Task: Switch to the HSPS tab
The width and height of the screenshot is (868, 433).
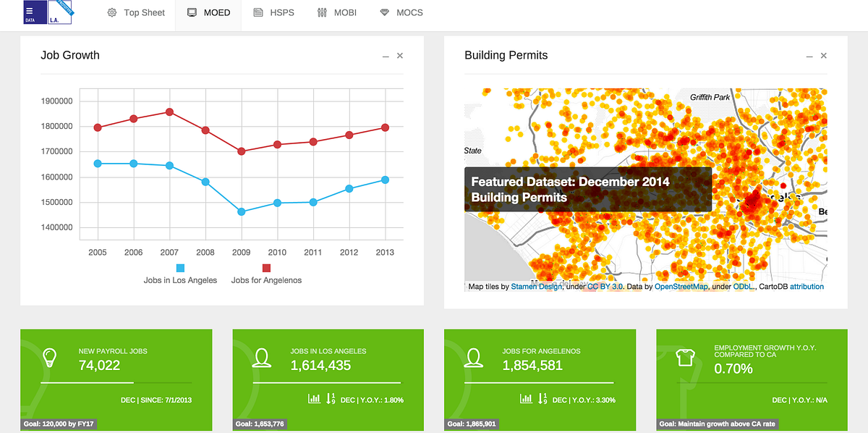Action: pos(274,12)
